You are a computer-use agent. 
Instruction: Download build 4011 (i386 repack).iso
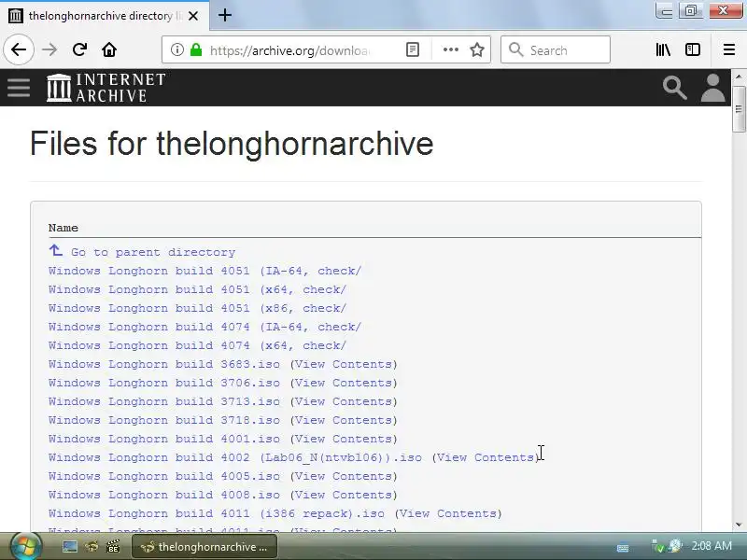click(217, 514)
